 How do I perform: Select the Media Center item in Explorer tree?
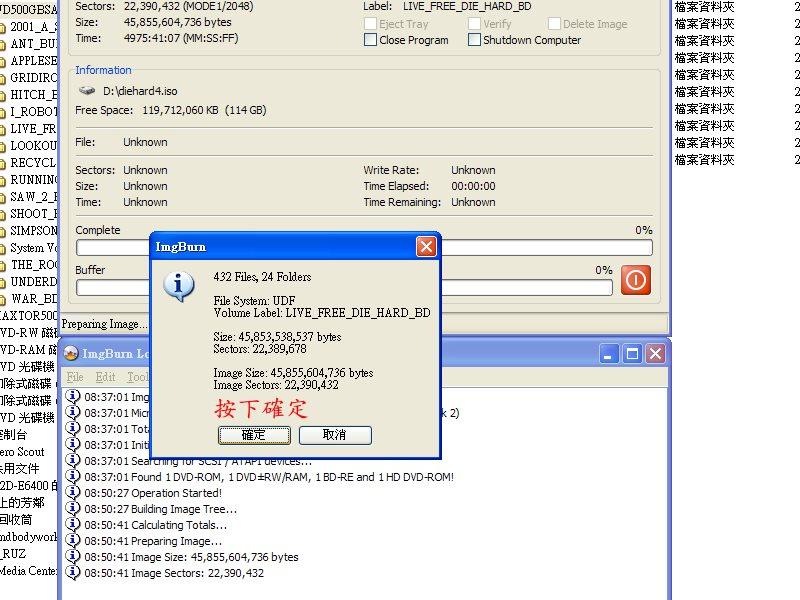29,571
